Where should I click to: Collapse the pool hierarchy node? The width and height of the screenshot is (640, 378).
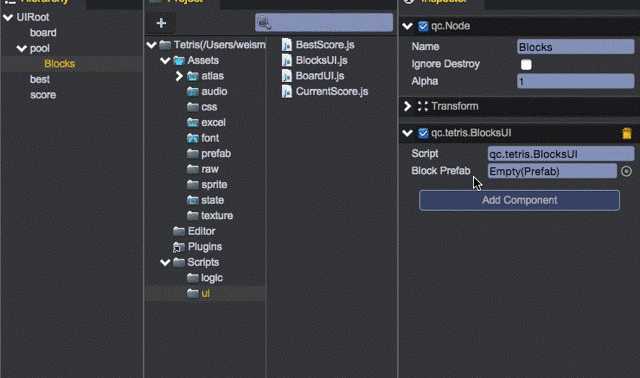click(22, 49)
